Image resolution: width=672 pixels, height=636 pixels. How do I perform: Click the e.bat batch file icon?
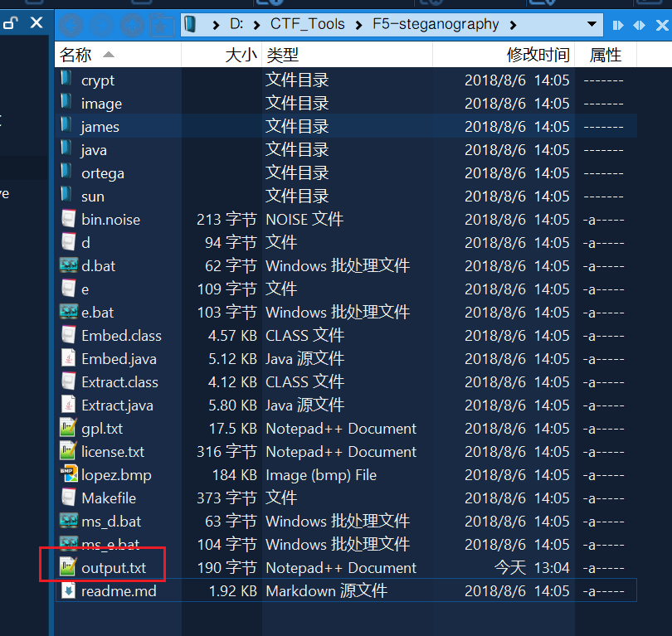69,312
